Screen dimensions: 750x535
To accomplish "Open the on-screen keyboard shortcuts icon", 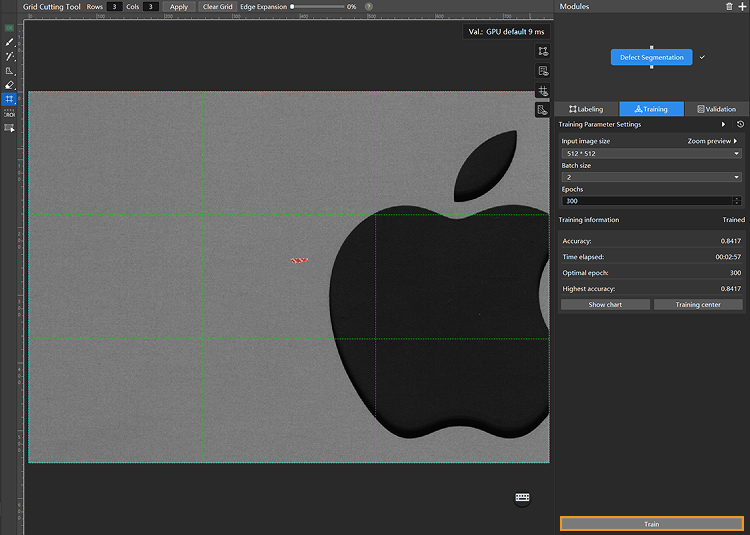I will (522, 498).
